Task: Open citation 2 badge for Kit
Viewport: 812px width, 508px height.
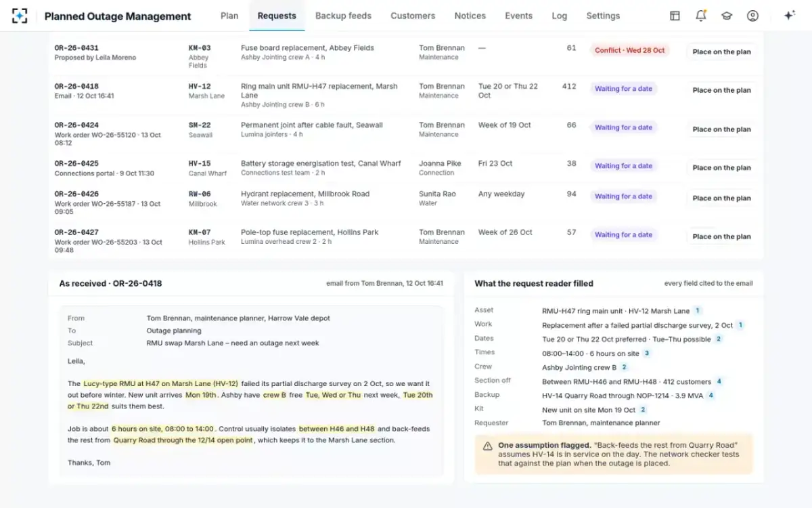Action: [643, 409]
